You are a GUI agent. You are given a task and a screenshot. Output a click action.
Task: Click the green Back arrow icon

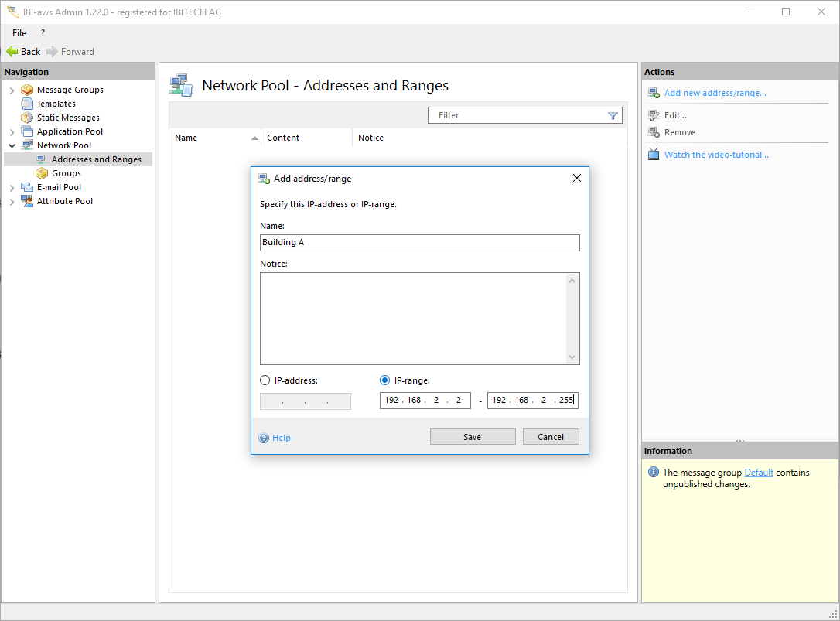point(12,52)
